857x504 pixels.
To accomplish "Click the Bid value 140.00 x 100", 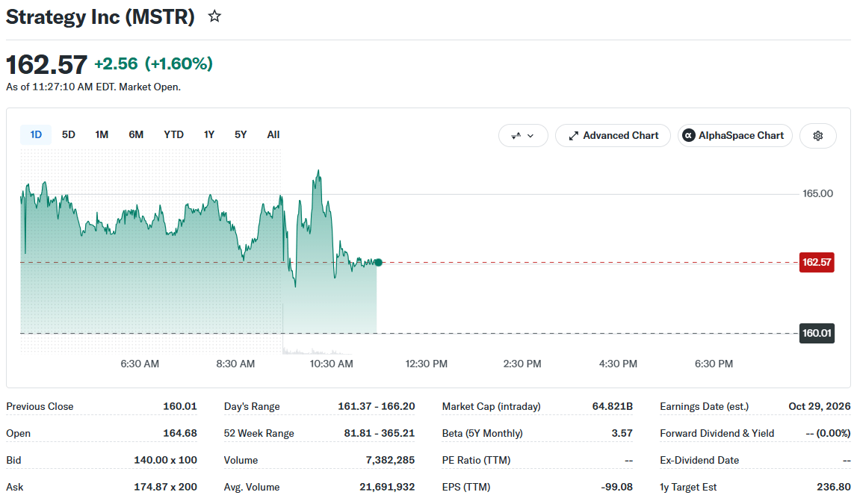I will pos(166,460).
